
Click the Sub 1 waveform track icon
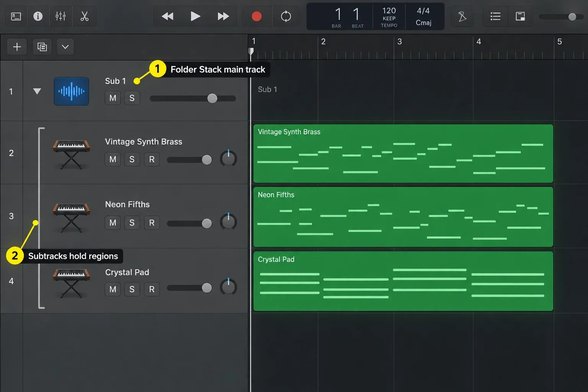click(x=72, y=91)
